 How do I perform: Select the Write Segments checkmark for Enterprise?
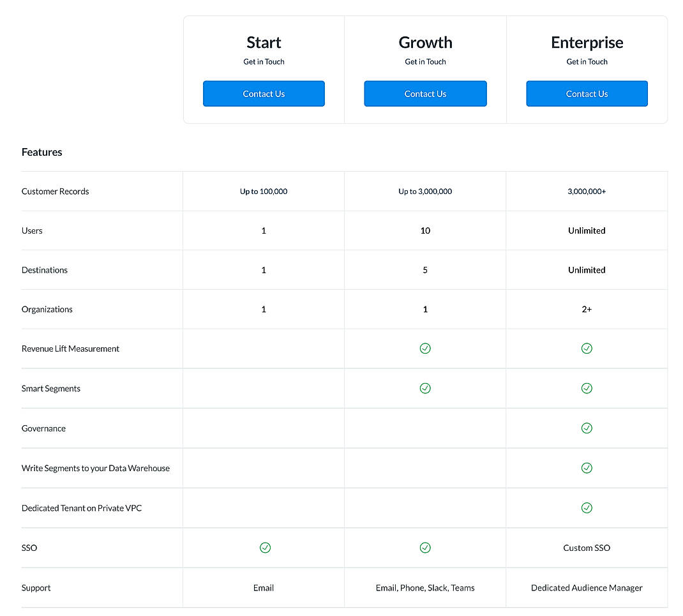tap(587, 468)
